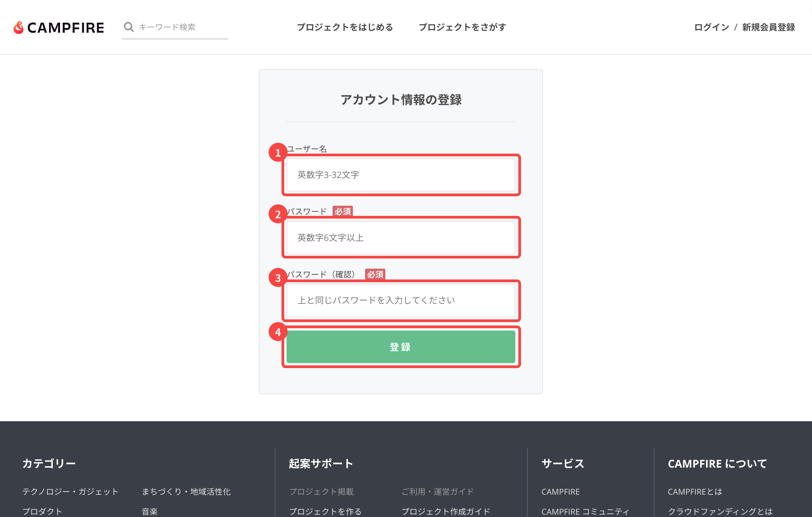This screenshot has width=812, height=517.
Task: Click the magnifying glass search icon
Action: click(129, 27)
